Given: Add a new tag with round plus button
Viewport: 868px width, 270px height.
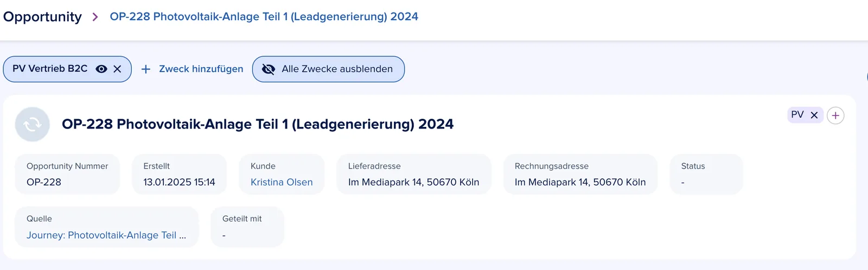Looking at the screenshot, I should [835, 115].
